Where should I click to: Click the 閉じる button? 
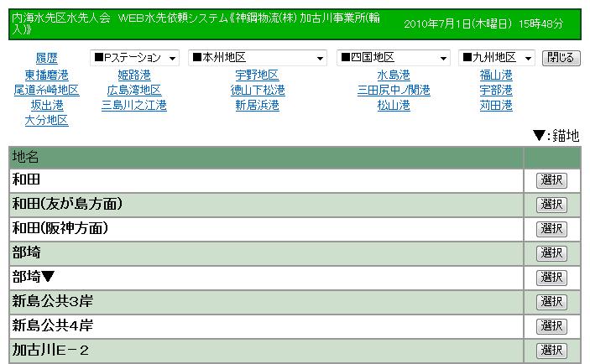coord(561,58)
